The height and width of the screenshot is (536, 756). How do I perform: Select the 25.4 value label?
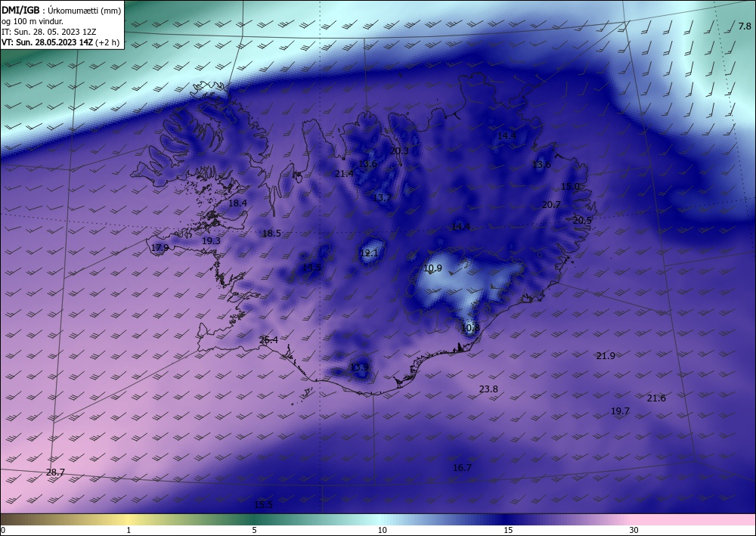pyautogui.click(x=268, y=340)
